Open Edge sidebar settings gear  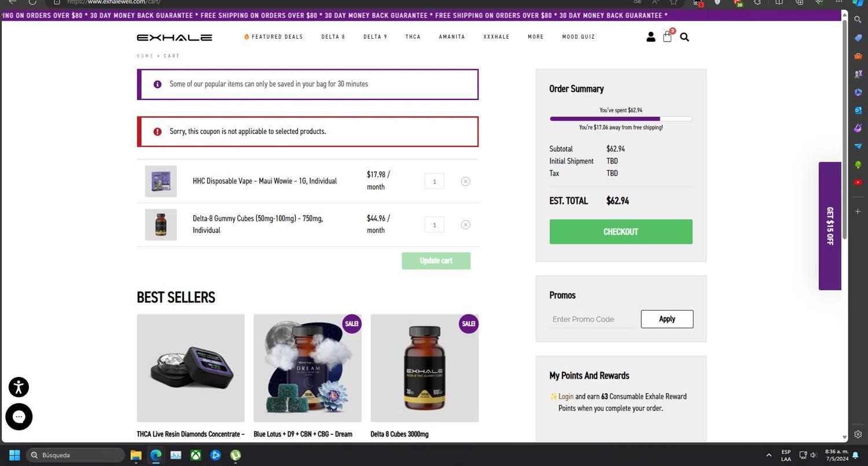pyautogui.click(x=858, y=434)
